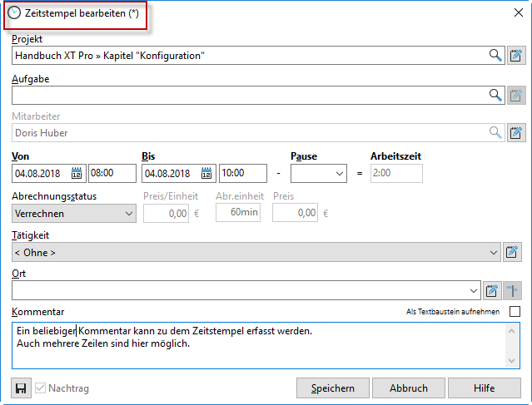Toggle the Nachtrag checkbox
This screenshot has width=532, height=405.
tap(40, 388)
